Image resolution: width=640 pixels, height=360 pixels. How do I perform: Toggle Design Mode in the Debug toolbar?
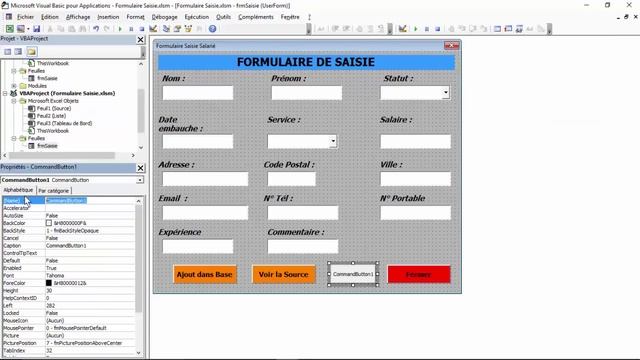point(402,29)
